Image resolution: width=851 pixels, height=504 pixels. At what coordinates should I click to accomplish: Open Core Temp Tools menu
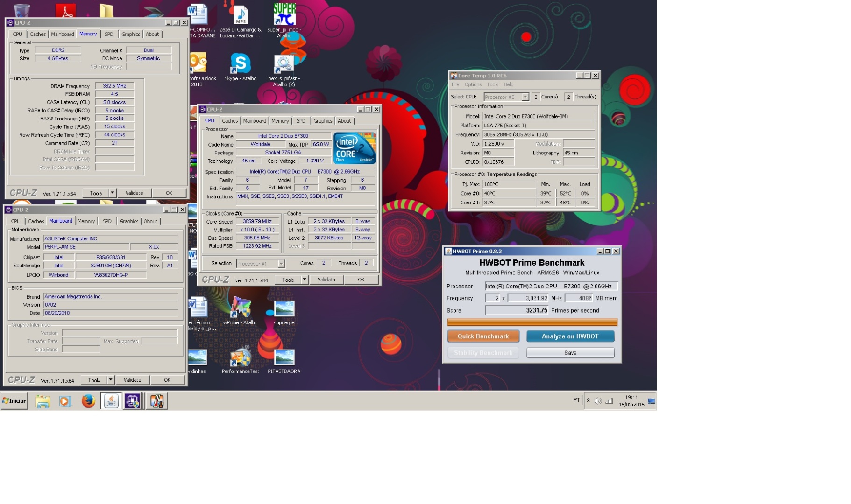pos(493,84)
